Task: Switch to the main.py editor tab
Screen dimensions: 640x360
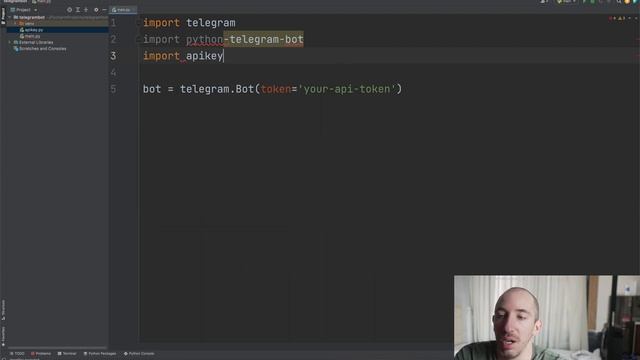Action: pyautogui.click(x=122, y=9)
